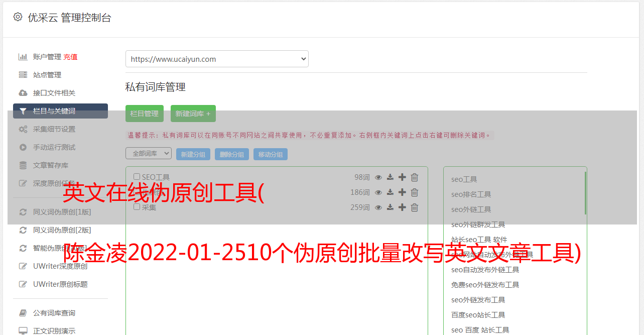Open 采集细节设置 in the sidebar
This screenshot has height=335, width=644.
pyautogui.click(x=54, y=129)
